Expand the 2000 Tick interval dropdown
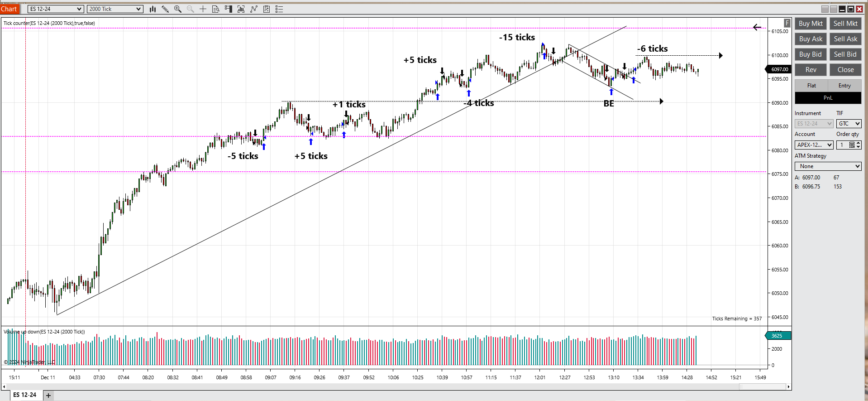 click(x=115, y=9)
